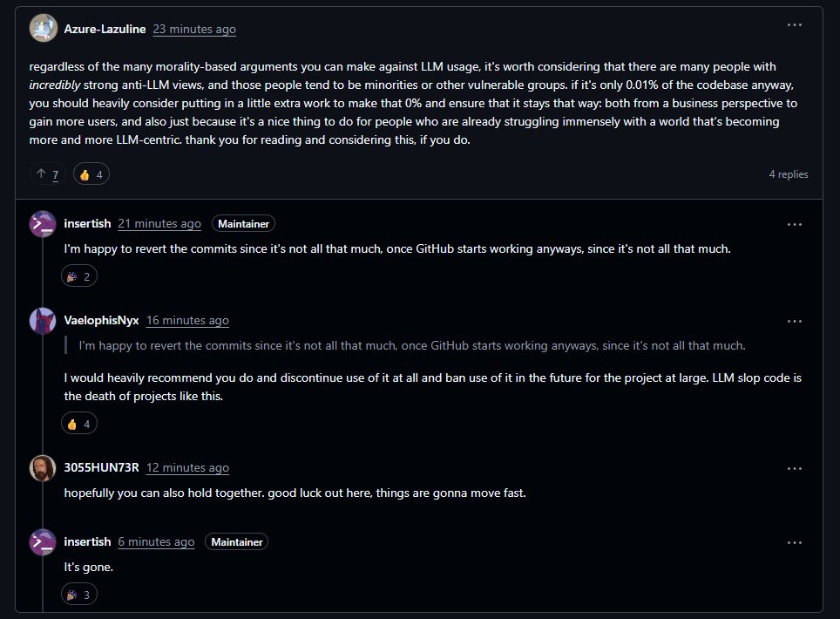This screenshot has width=840, height=619.
Task: Open the 16 minutes ago timestamp link
Action: (187, 321)
